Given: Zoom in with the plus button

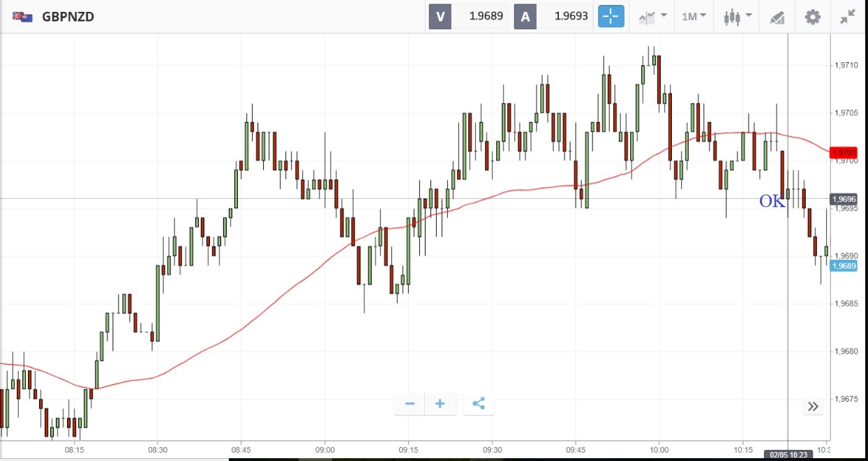Looking at the screenshot, I should [x=440, y=404].
